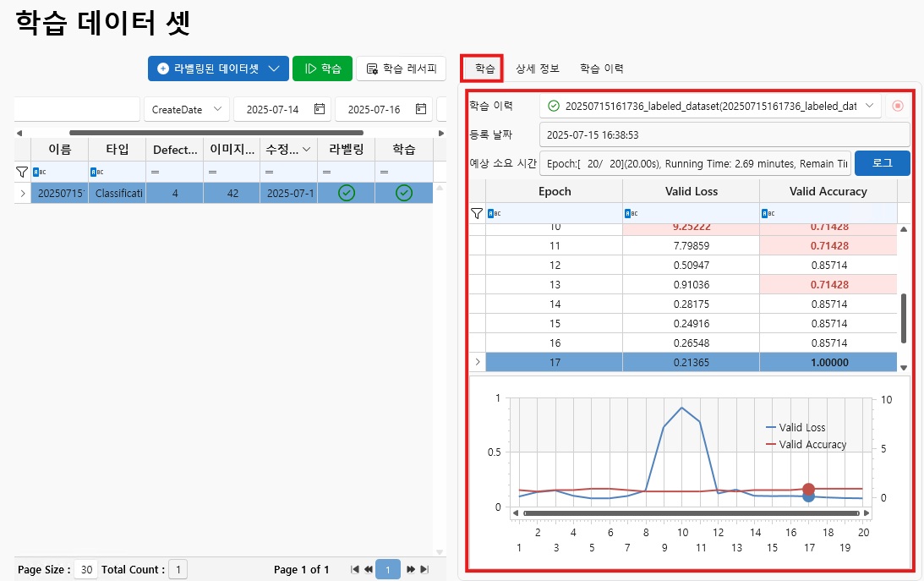Click the epoch table filter funnel icon
The width and height of the screenshot is (924, 581).
pyautogui.click(x=477, y=214)
